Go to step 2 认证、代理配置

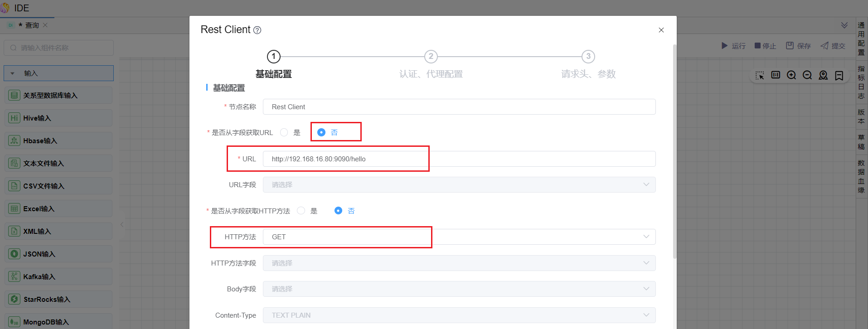point(431,57)
